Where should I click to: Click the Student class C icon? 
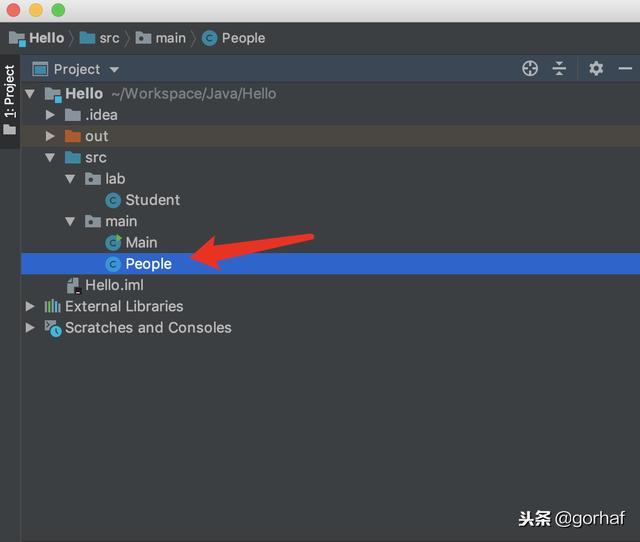pyautogui.click(x=113, y=200)
